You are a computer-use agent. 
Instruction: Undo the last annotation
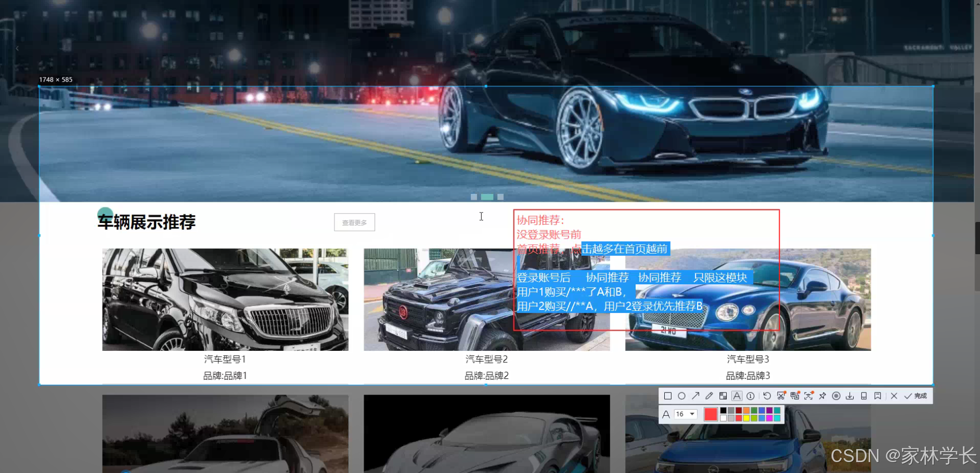coord(767,396)
